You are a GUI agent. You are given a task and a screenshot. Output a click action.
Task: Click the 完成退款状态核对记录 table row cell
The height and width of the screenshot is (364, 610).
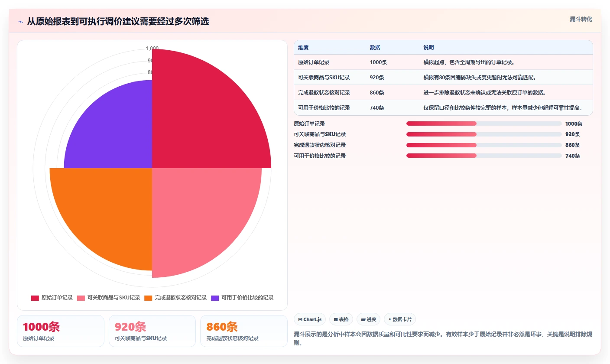click(324, 92)
